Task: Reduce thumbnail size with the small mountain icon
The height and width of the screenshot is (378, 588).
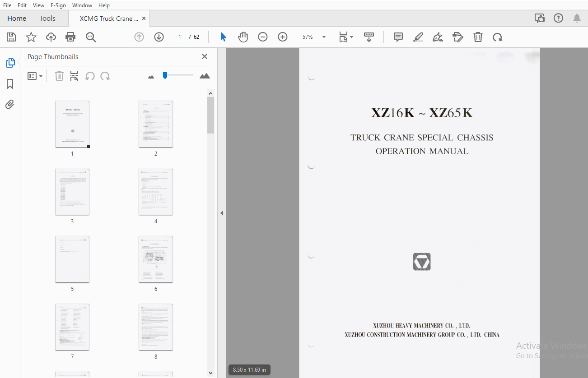Action: 151,77
